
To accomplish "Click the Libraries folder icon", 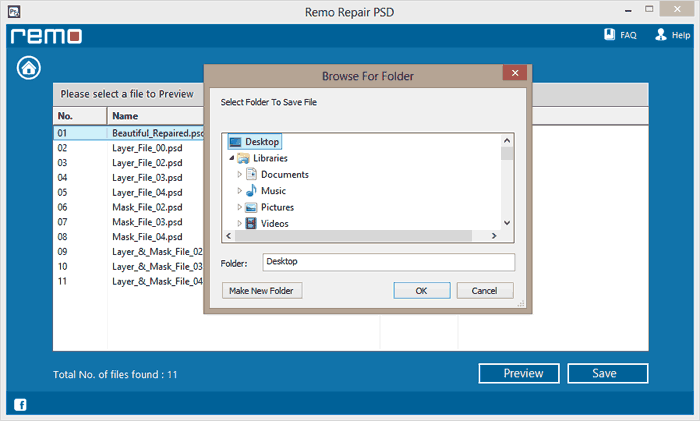I will coord(243,158).
